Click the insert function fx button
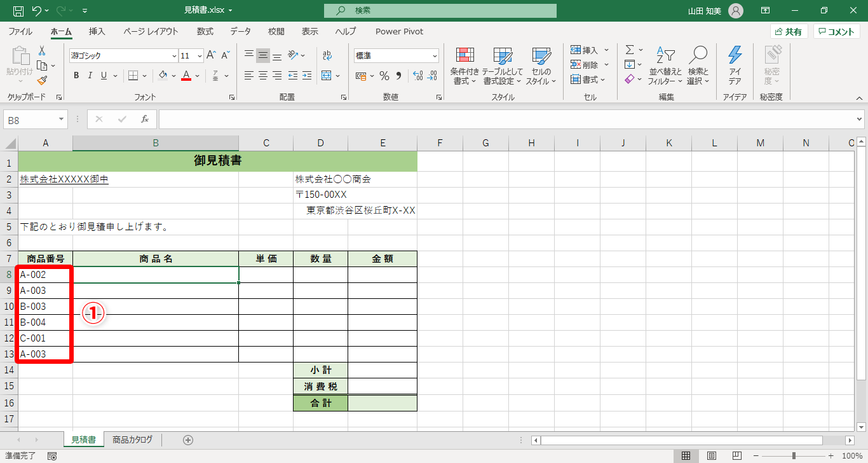 pos(145,119)
